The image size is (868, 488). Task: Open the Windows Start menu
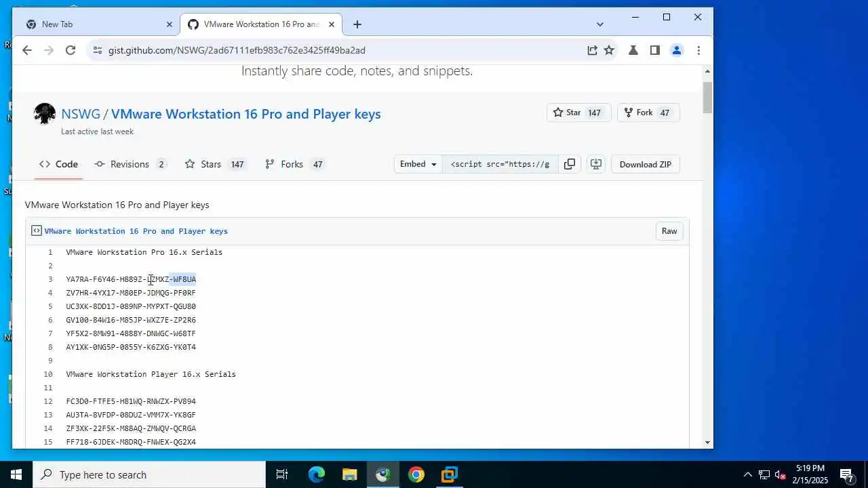point(16,474)
